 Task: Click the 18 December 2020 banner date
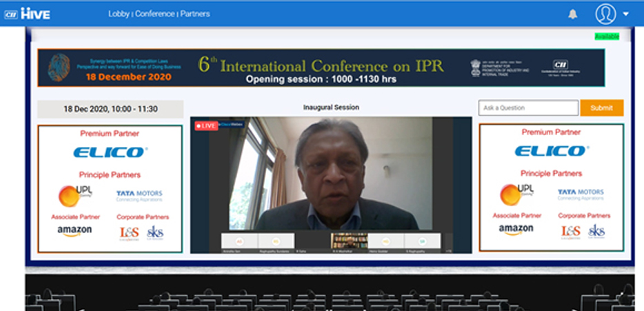click(130, 77)
